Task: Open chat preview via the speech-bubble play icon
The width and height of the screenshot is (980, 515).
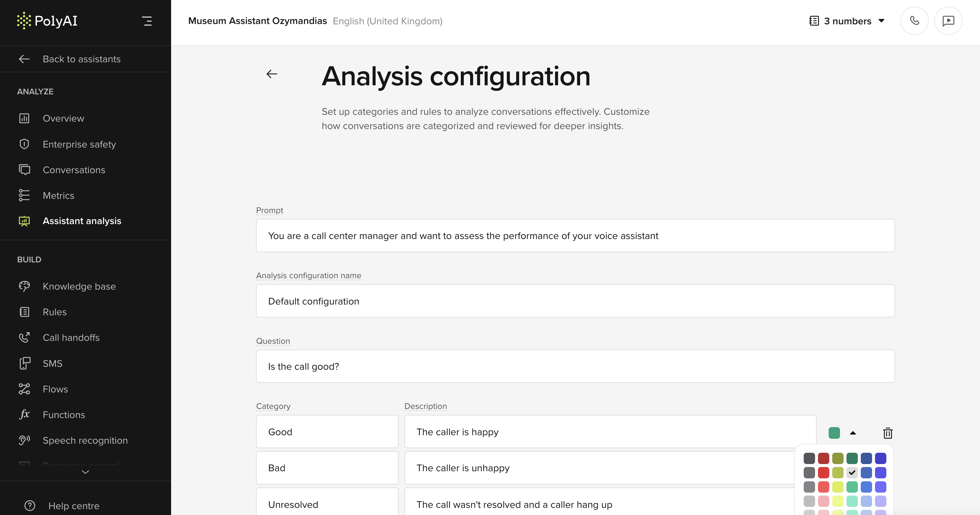Action: 948,20
